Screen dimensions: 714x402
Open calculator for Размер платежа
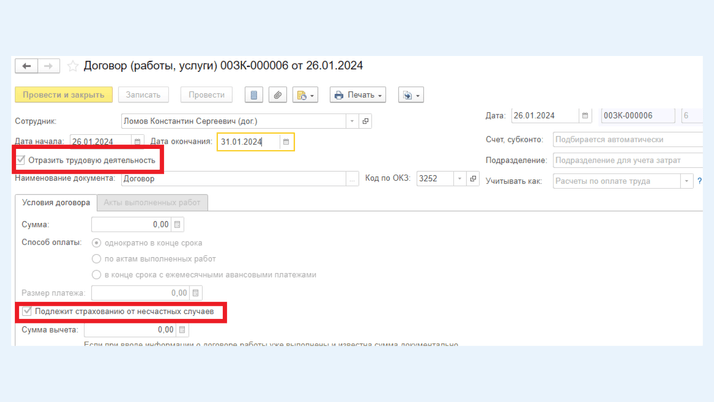[x=196, y=293]
